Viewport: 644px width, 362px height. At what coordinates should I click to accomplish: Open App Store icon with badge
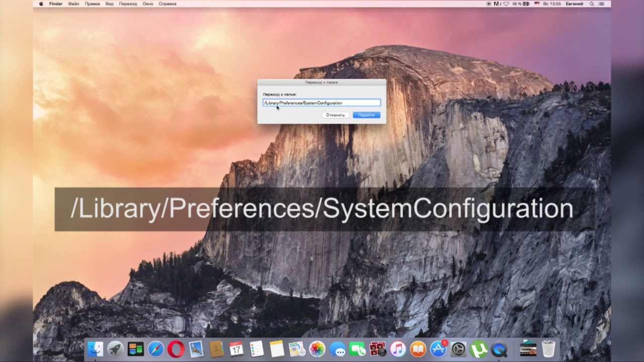pos(438,348)
